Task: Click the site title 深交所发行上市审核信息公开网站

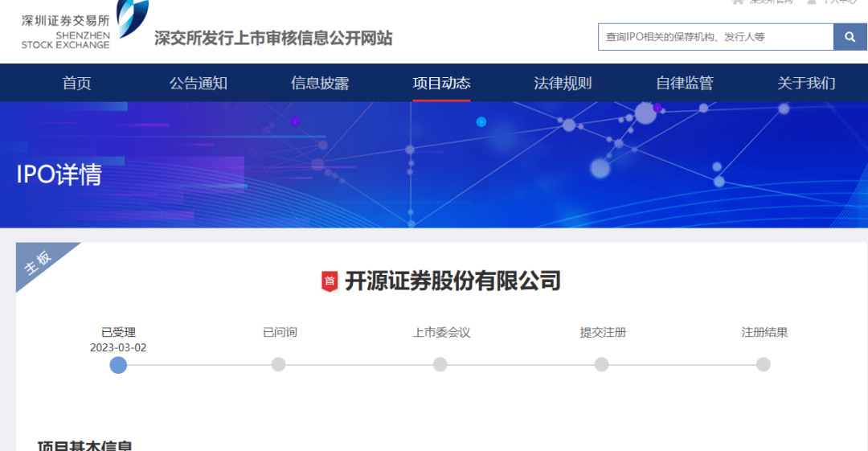Action: click(273, 38)
